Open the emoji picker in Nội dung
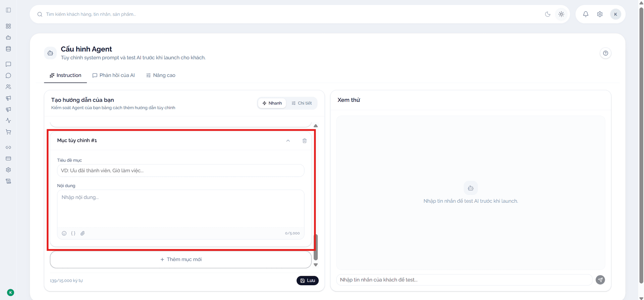644x300 pixels. coord(64,233)
